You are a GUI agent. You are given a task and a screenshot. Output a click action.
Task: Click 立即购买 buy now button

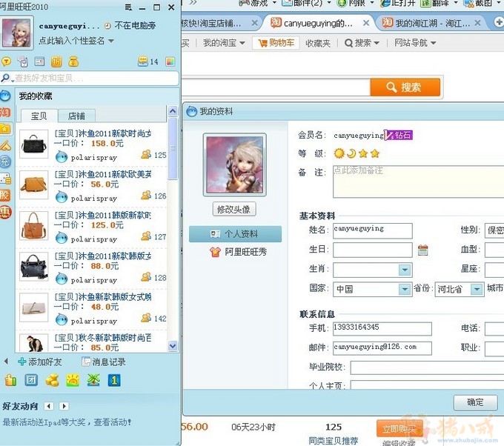[399, 429]
